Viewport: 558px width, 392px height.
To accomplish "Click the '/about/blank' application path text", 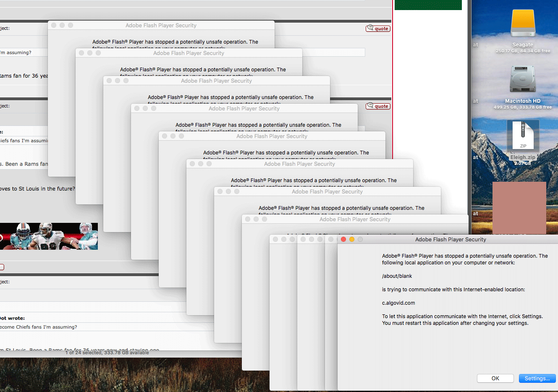I will pos(397,276).
